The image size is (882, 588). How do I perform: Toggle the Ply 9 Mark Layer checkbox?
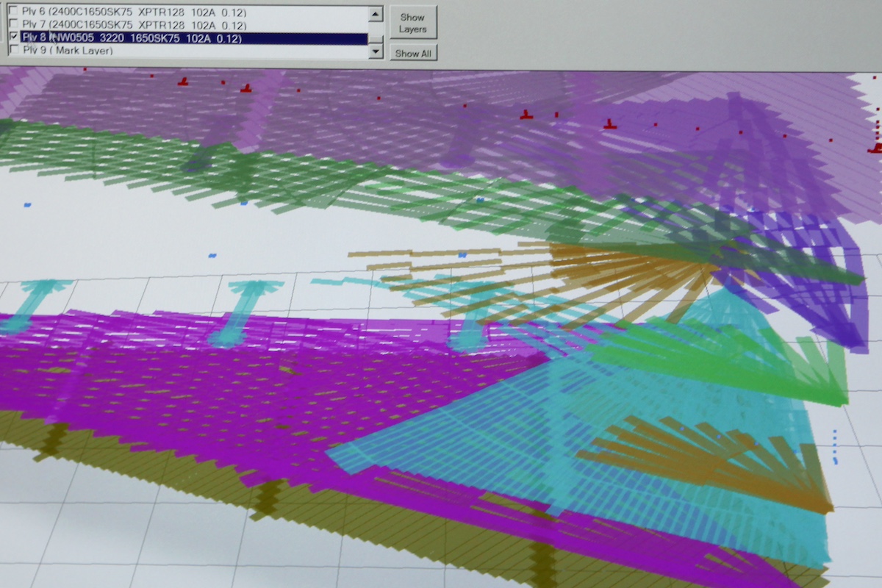point(14,50)
